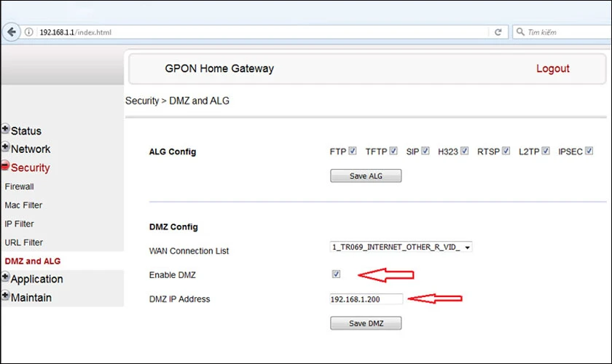
Task: Click the DMZ IP Address label
Action: coord(179,299)
